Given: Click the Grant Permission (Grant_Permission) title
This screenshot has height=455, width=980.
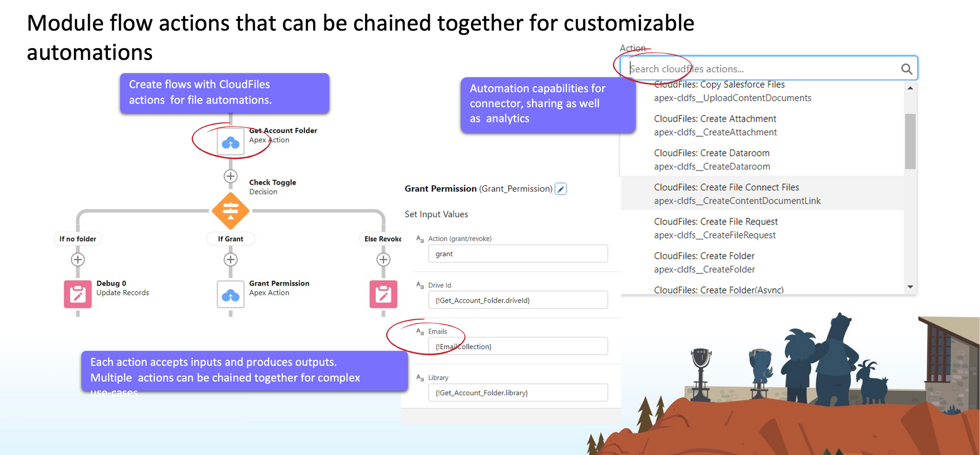Looking at the screenshot, I should click(x=478, y=189).
